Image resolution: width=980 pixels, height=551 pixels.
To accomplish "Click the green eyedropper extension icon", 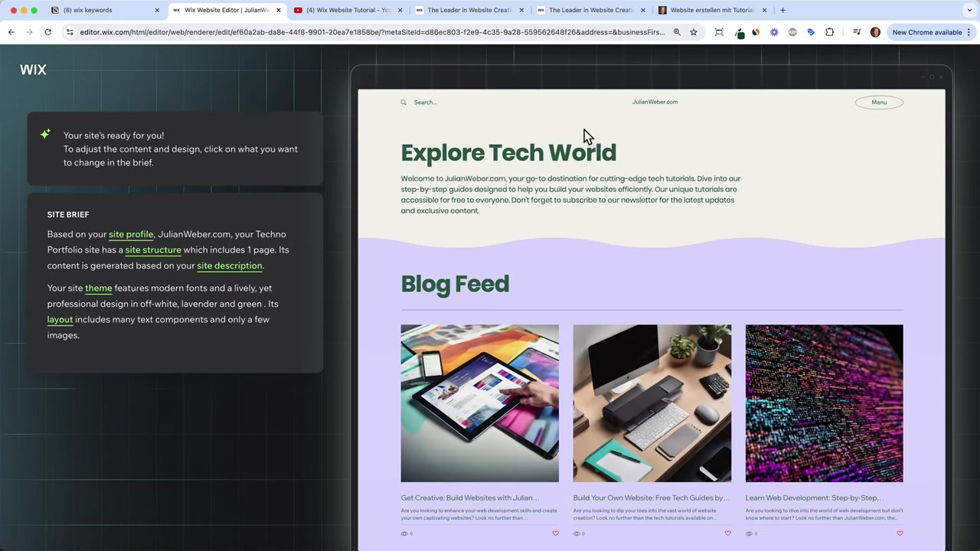I will [x=739, y=32].
